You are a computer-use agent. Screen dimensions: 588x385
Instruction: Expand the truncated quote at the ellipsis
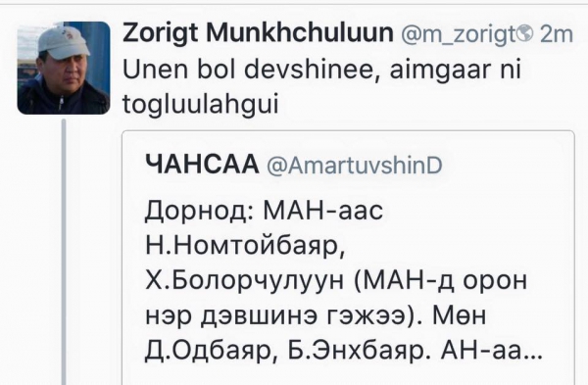534,357
